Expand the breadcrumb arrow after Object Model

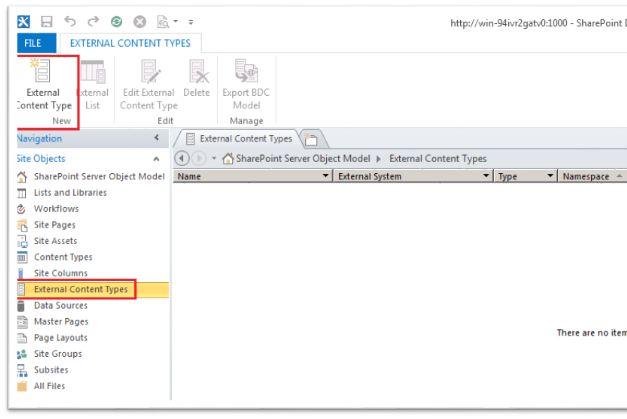[x=378, y=159]
